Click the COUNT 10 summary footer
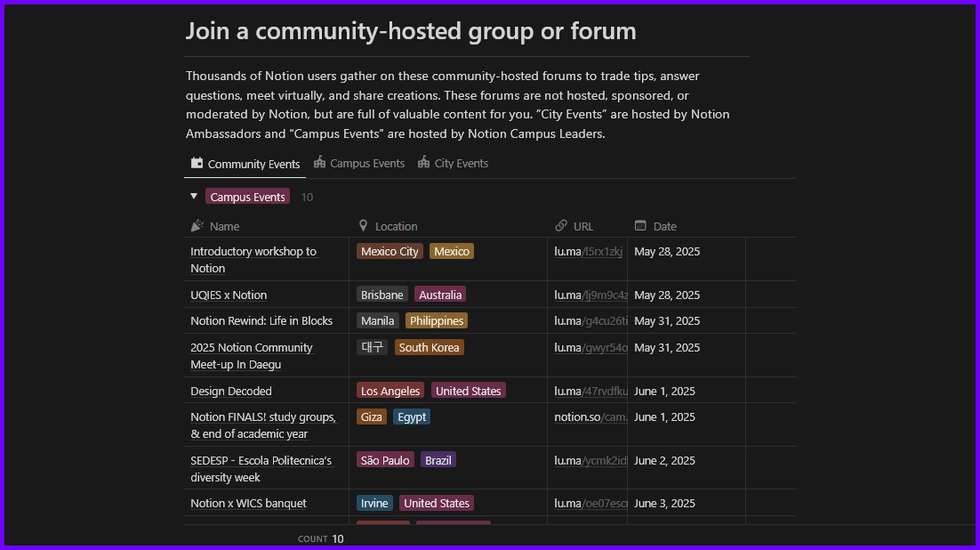Viewport: 980px width, 550px height. (x=321, y=538)
